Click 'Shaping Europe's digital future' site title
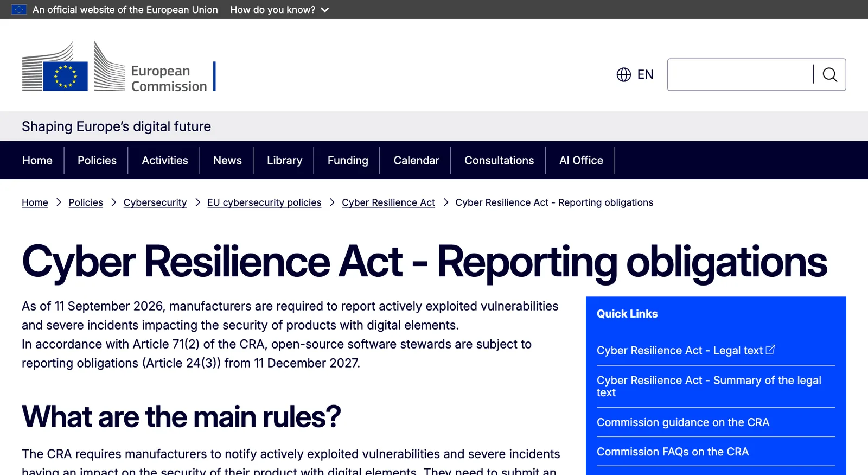The width and height of the screenshot is (868, 475). click(x=116, y=126)
